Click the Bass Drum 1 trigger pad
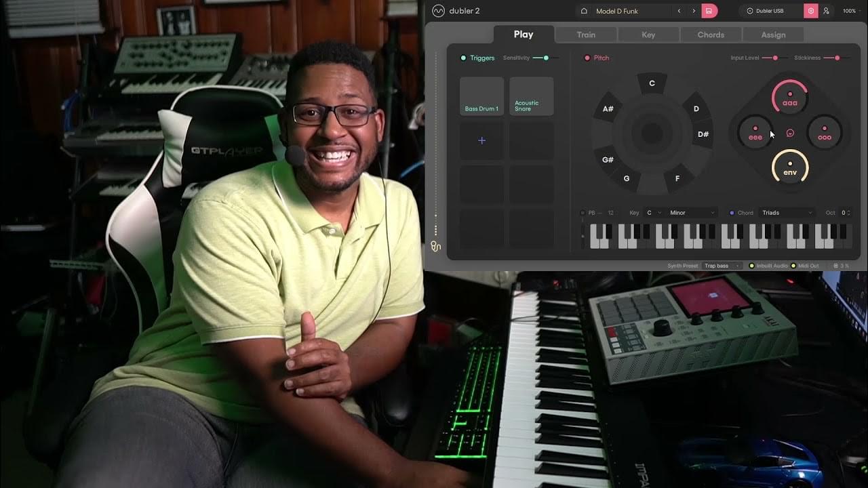 (481, 96)
